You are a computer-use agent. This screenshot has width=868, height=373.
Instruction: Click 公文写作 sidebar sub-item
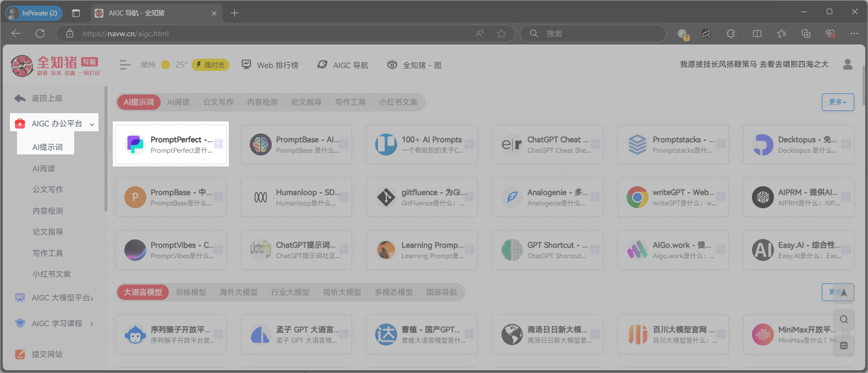point(48,190)
